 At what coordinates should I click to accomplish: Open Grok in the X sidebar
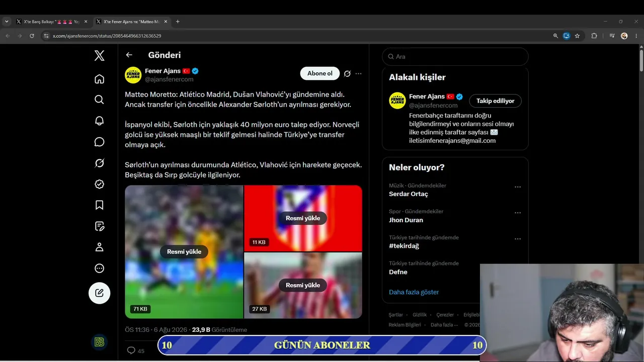(100, 163)
